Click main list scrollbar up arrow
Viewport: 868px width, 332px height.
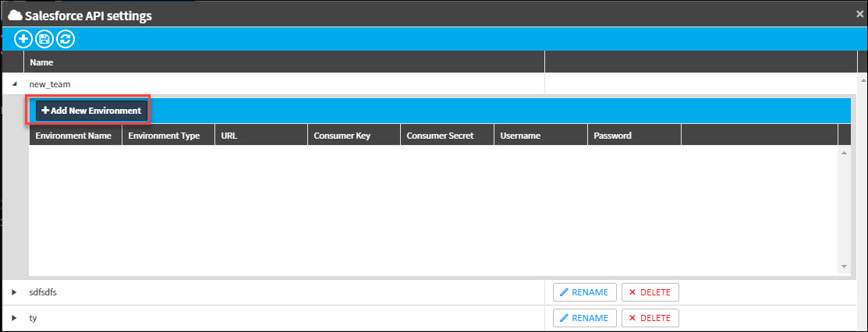click(x=863, y=80)
